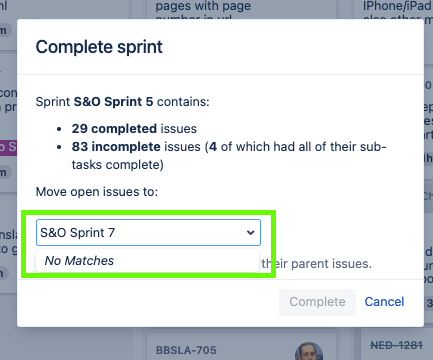Open the sprint selector chevron arrow

(x=250, y=233)
